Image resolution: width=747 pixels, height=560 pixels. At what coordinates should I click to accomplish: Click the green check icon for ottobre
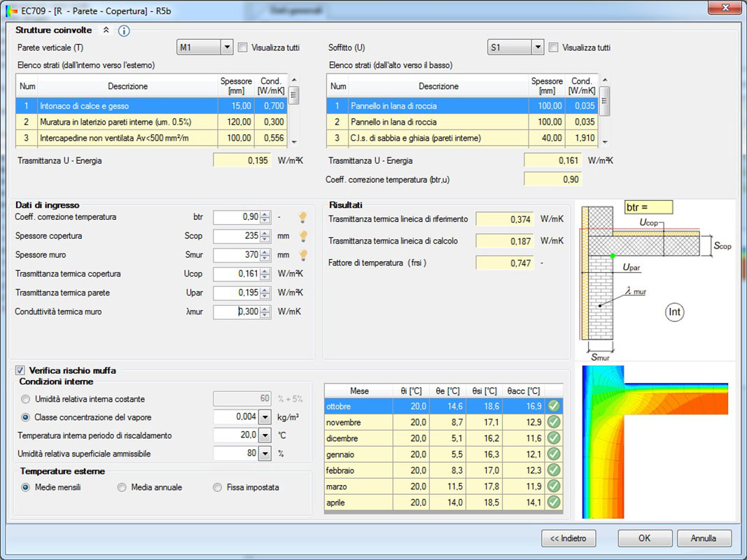coord(554,406)
